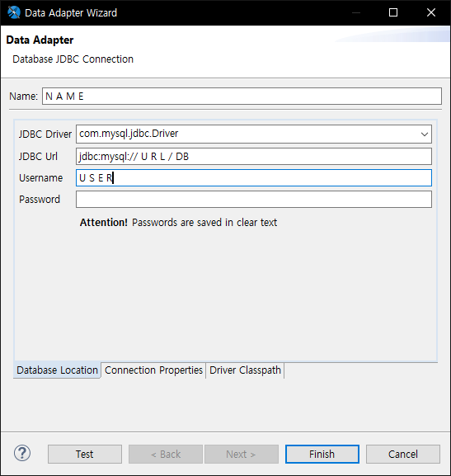Viewport: 451px width, 476px height.
Task: Focus the Username text field
Action: pos(254,178)
